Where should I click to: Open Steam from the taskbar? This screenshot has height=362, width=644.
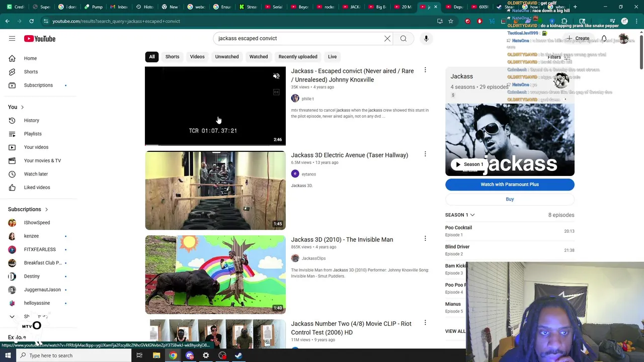point(238,355)
